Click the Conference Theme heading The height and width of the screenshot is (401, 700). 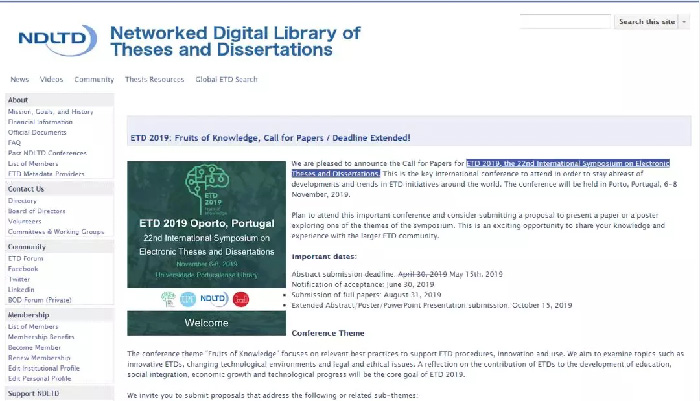[328, 334]
